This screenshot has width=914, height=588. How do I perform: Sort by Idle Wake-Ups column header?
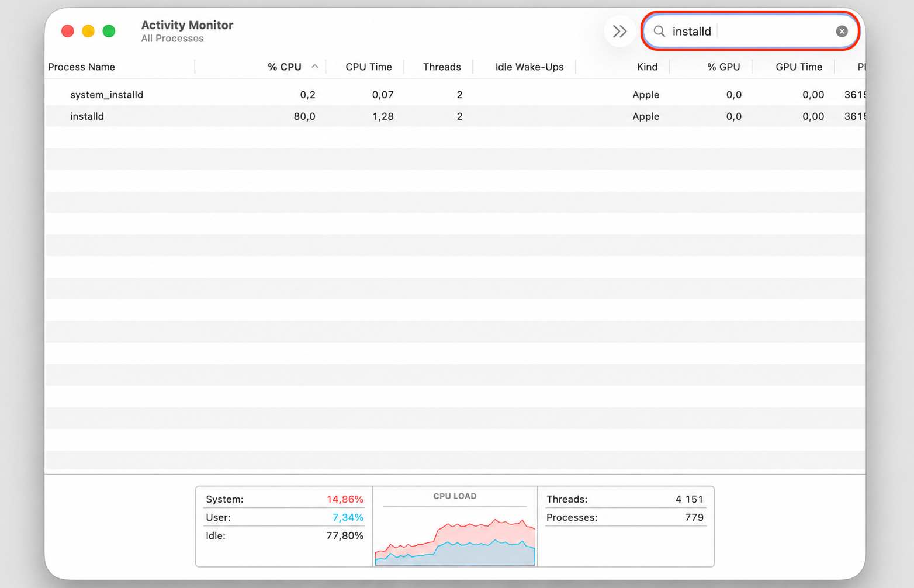[x=529, y=67]
